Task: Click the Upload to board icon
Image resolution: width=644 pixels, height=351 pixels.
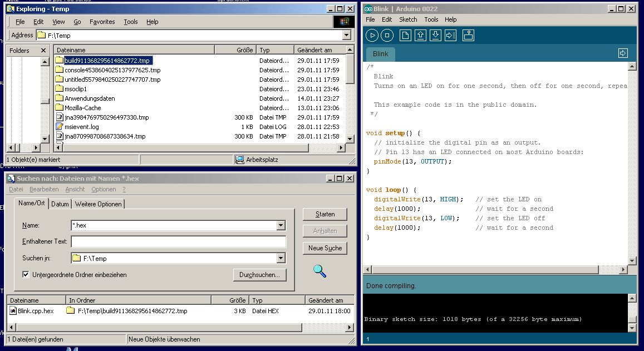Action: (450, 36)
